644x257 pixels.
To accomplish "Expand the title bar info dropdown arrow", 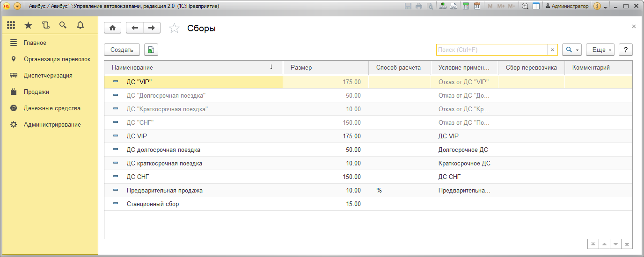I will pyautogui.click(x=606, y=7).
